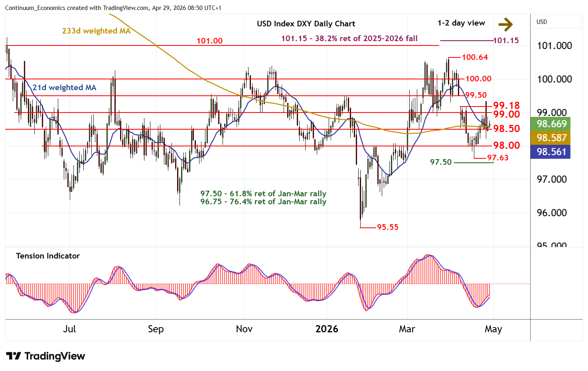
Task: Select the 233d weighted MA label
Action: pos(96,31)
